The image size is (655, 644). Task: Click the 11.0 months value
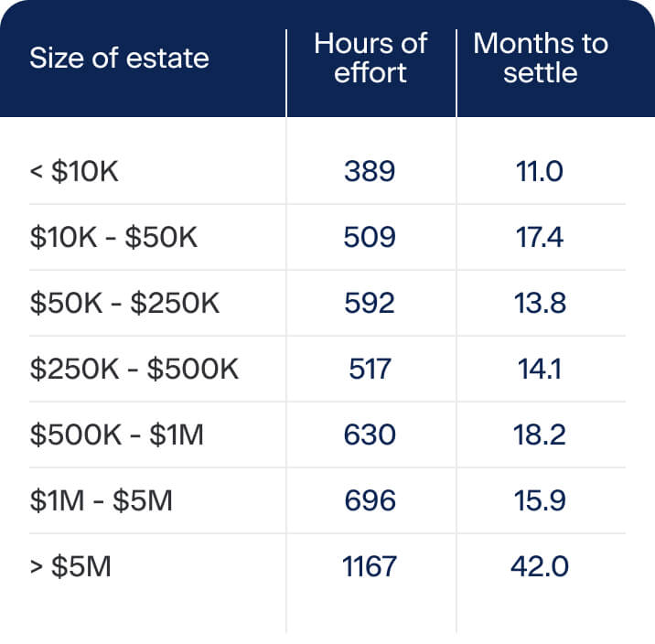click(x=540, y=171)
